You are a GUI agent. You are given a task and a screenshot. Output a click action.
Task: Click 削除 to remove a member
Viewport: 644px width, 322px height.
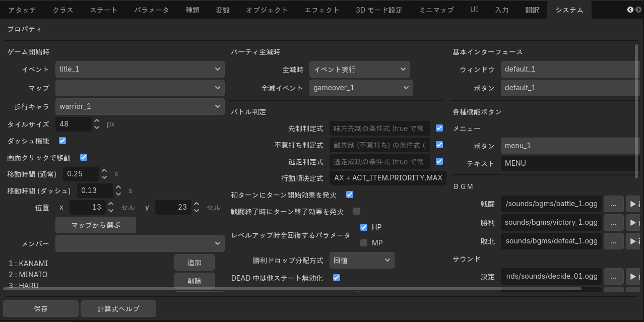(x=195, y=281)
